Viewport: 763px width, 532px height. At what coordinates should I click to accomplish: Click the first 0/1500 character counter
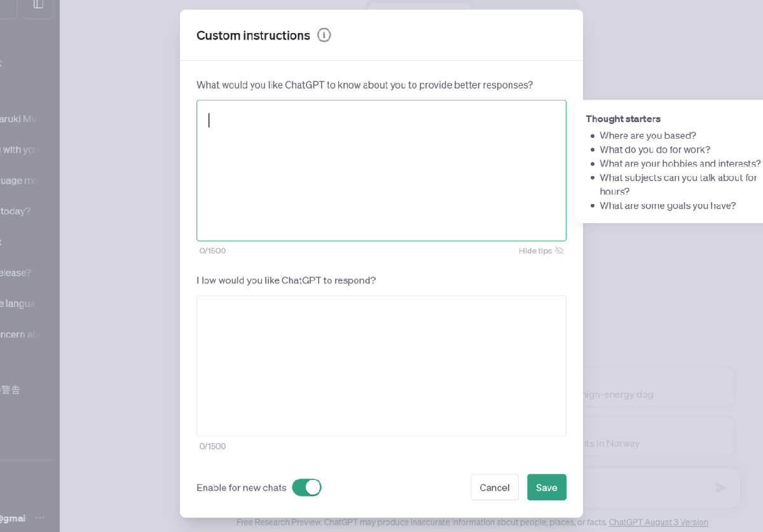coord(212,251)
